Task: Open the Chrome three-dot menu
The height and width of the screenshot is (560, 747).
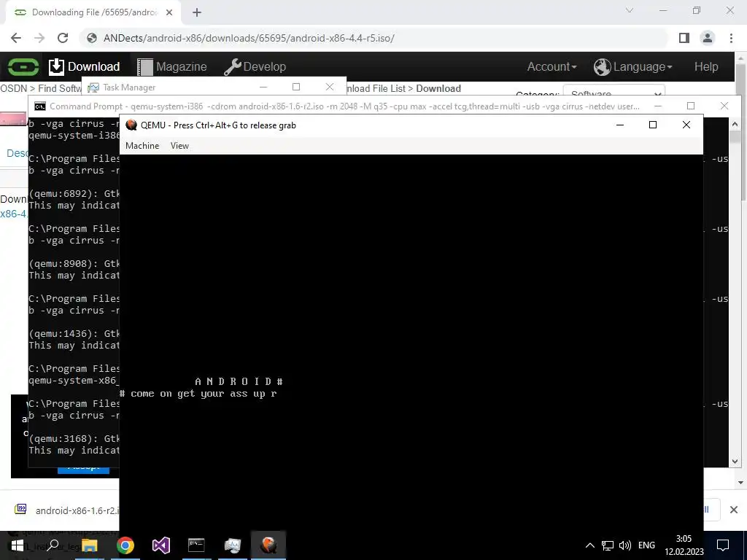Action: 731,38
